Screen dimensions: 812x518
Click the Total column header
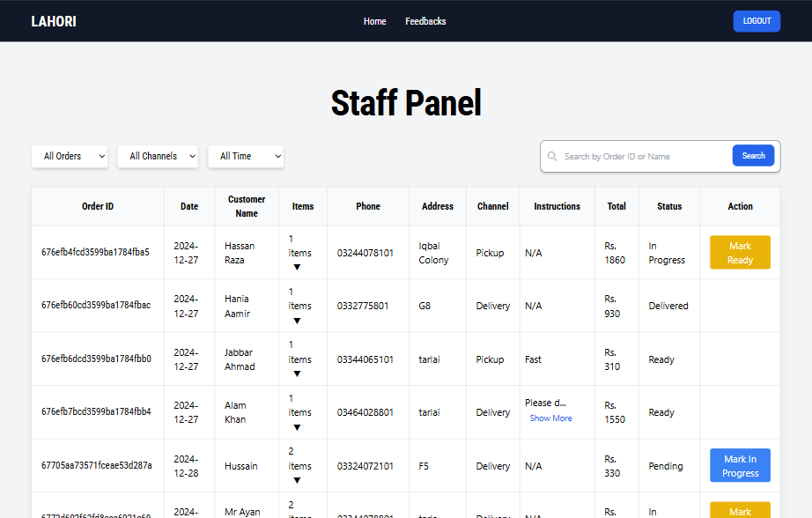pos(616,206)
